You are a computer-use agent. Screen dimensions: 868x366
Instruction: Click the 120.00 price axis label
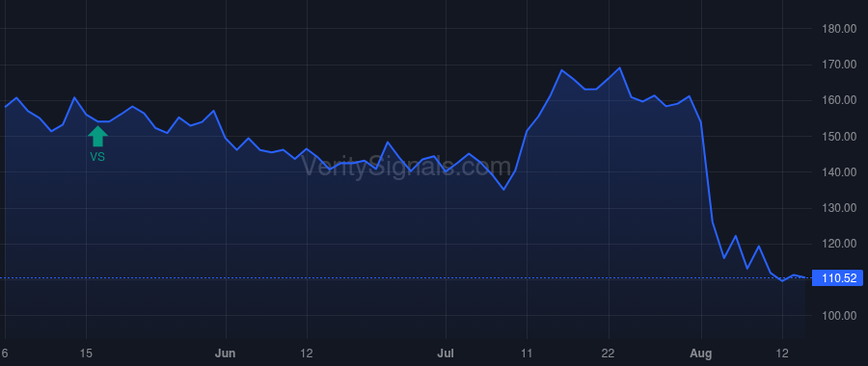click(839, 244)
